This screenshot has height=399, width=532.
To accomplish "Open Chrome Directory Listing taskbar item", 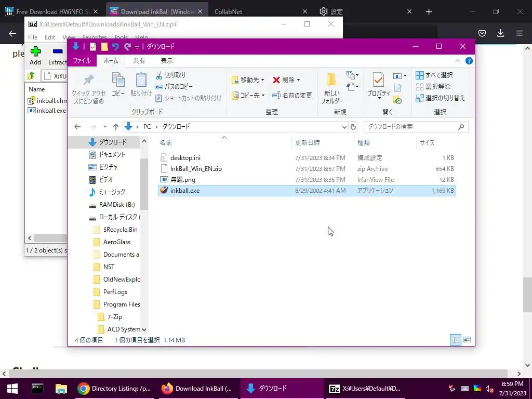I will coord(114,389).
